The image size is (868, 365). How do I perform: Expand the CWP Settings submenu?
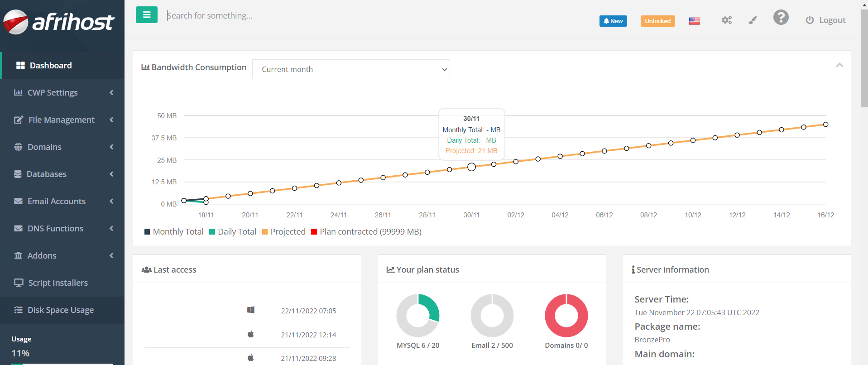[x=62, y=92]
